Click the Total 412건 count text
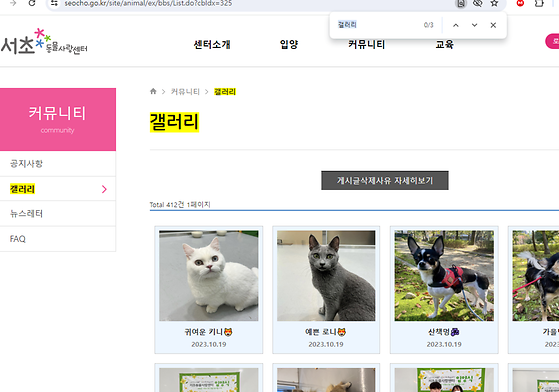Viewport: 559px width, 392px height. pyautogui.click(x=180, y=204)
